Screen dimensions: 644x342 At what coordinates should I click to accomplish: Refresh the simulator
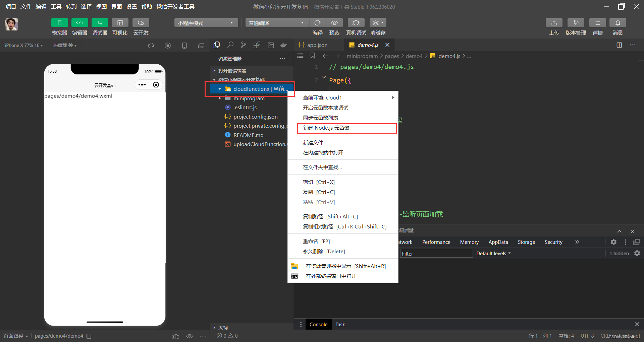tap(151, 46)
